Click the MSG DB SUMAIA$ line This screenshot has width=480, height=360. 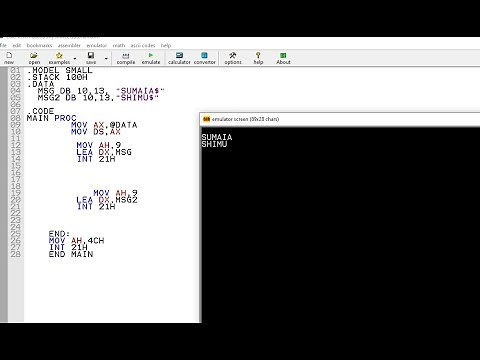[101, 91]
